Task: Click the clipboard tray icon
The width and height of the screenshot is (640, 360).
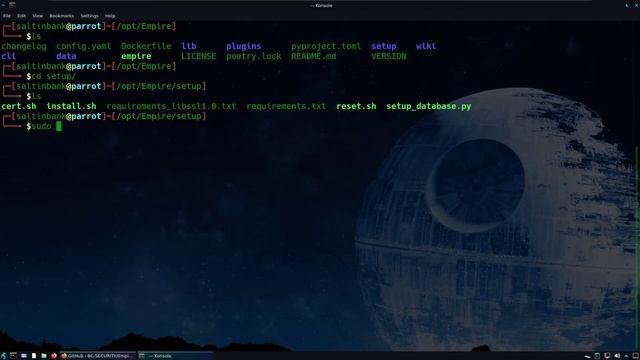Action: (597, 356)
